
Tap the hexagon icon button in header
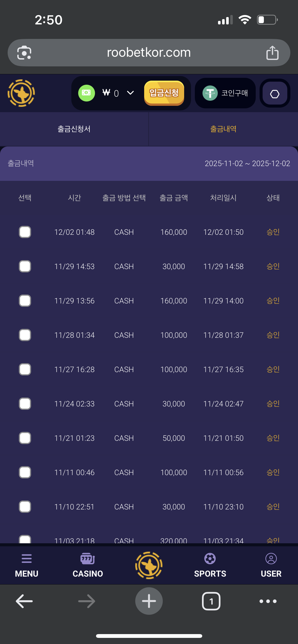click(x=275, y=94)
